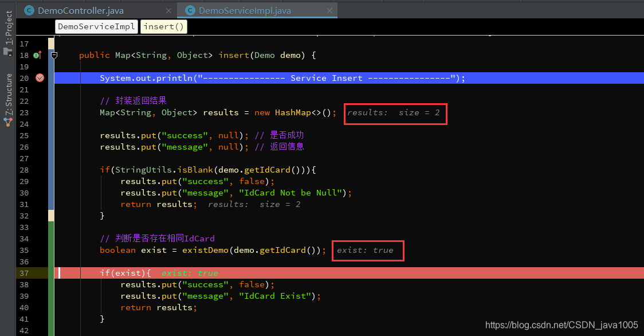This screenshot has width=644, height=336.
Task: Click the comment '// 封装返回结果'
Action: coord(133,101)
